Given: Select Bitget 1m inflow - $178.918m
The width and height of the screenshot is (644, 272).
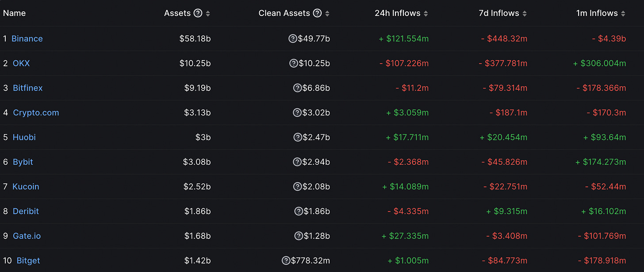Looking at the screenshot, I should (602, 261).
